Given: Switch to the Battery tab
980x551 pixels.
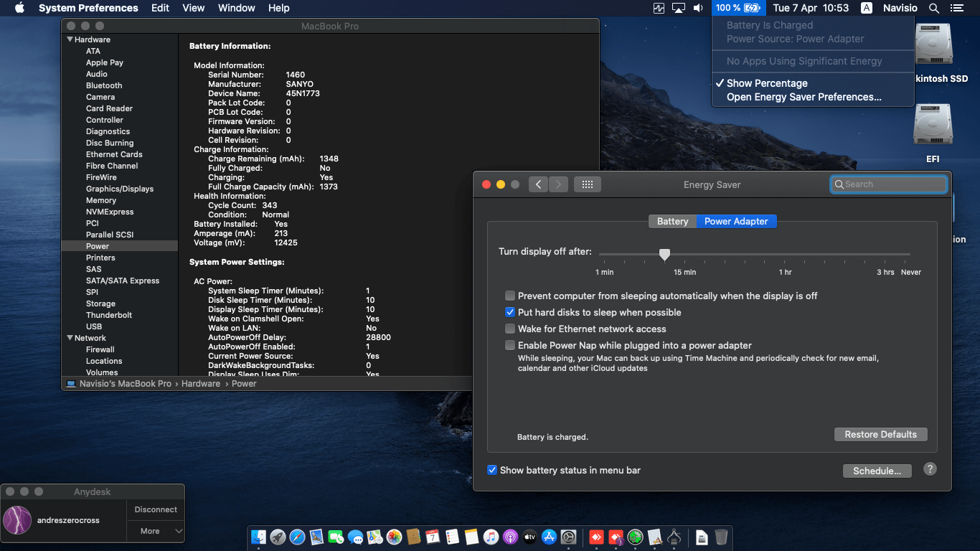Looking at the screenshot, I should pos(672,221).
